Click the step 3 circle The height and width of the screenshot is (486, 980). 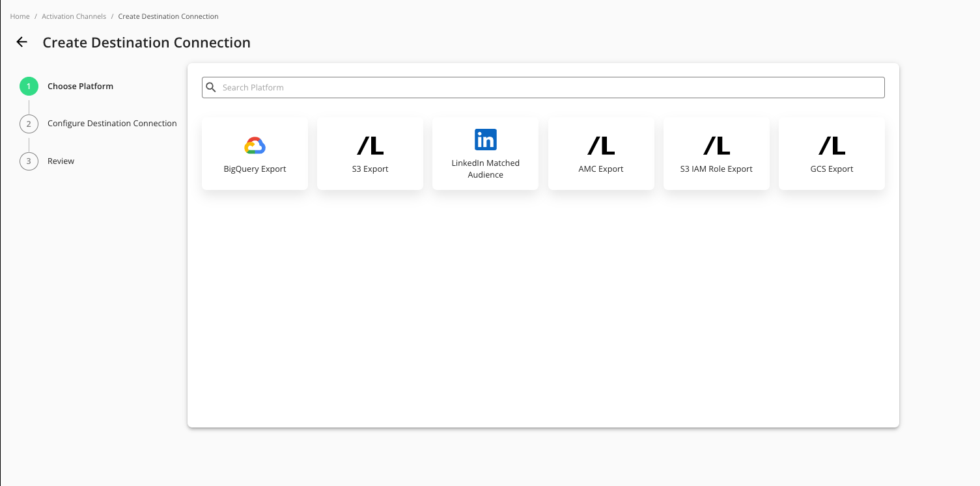point(29,161)
